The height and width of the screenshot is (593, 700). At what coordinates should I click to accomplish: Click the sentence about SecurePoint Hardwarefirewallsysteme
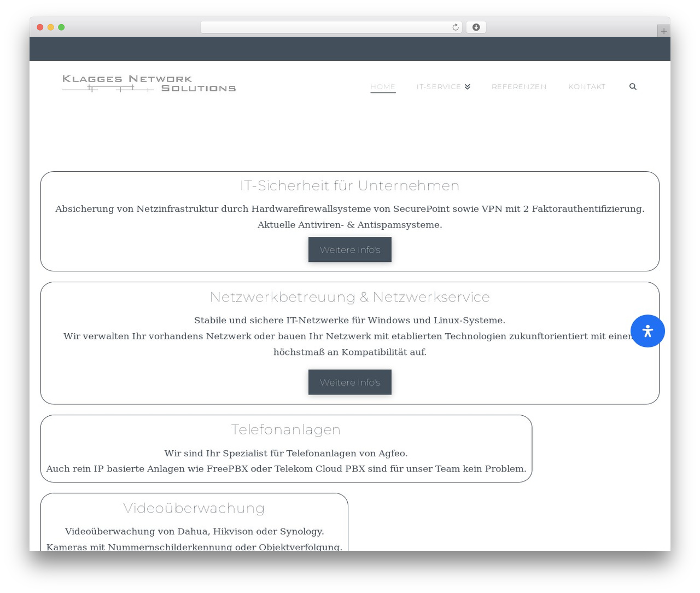[350, 209]
